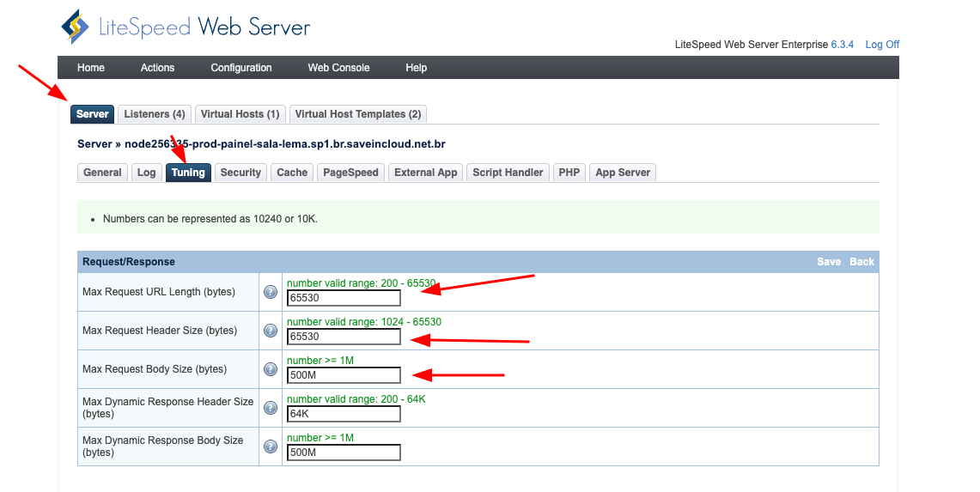
Task: Select the Server tab
Action: (x=93, y=114)
